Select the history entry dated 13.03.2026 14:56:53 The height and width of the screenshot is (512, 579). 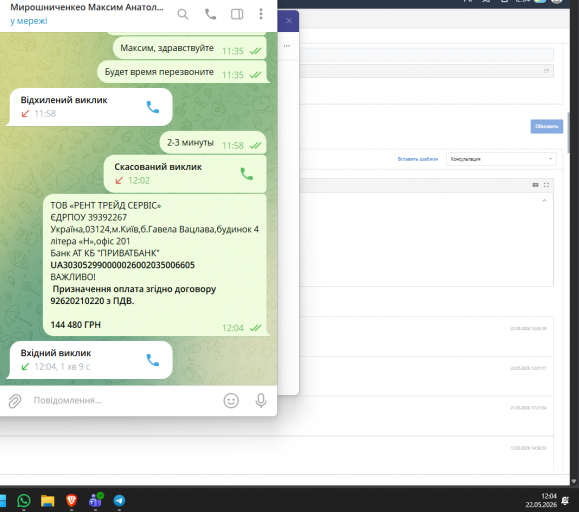coord(277,454)
